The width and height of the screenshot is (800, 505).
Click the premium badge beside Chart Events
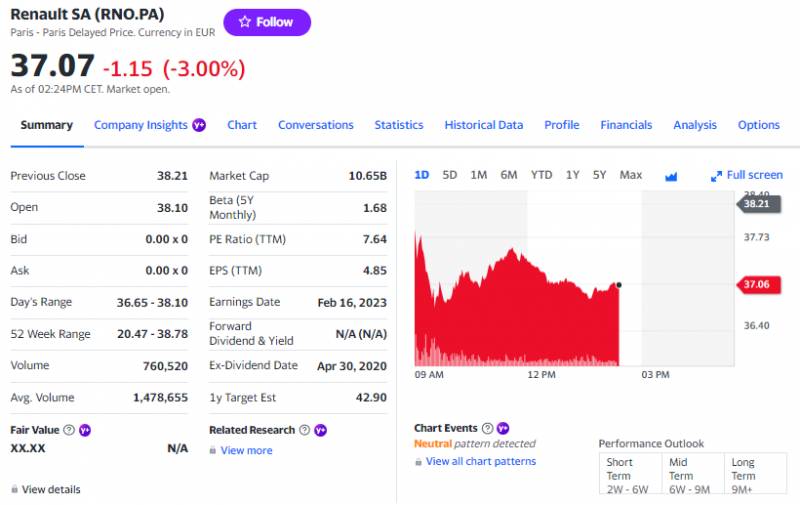pos(503,428)
